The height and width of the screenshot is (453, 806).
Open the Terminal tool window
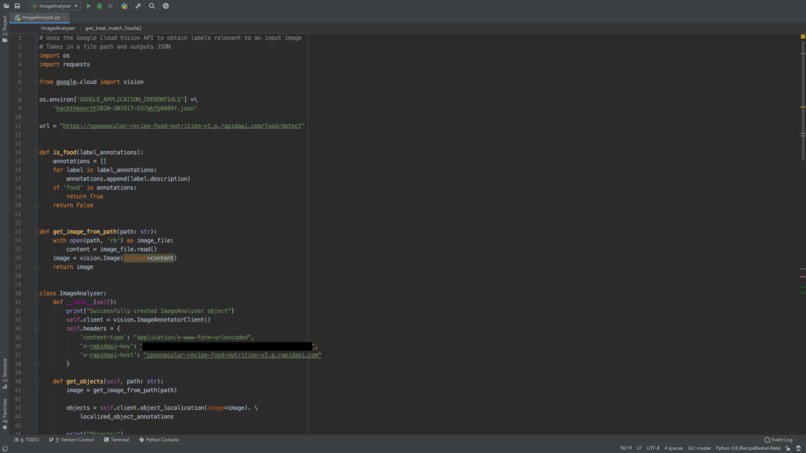tap(117, 440)
